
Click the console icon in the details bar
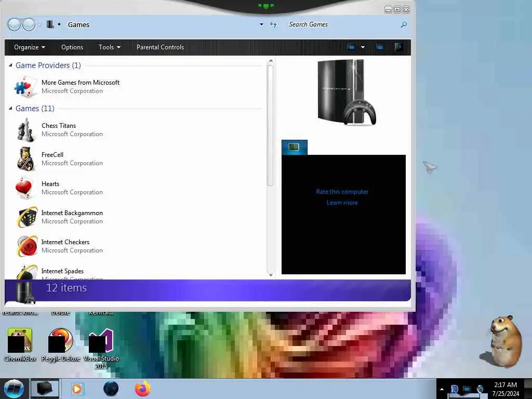point(25,292)
